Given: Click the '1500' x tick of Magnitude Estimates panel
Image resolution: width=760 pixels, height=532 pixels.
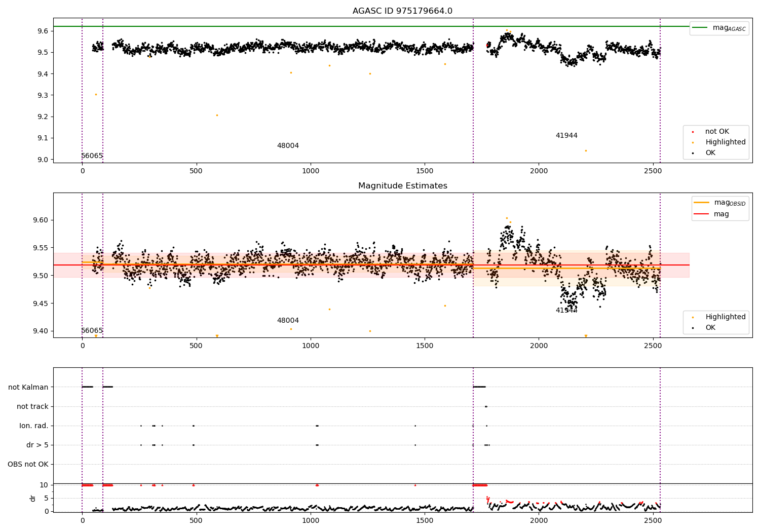Looking at the screenshot, I should (425, 346).
